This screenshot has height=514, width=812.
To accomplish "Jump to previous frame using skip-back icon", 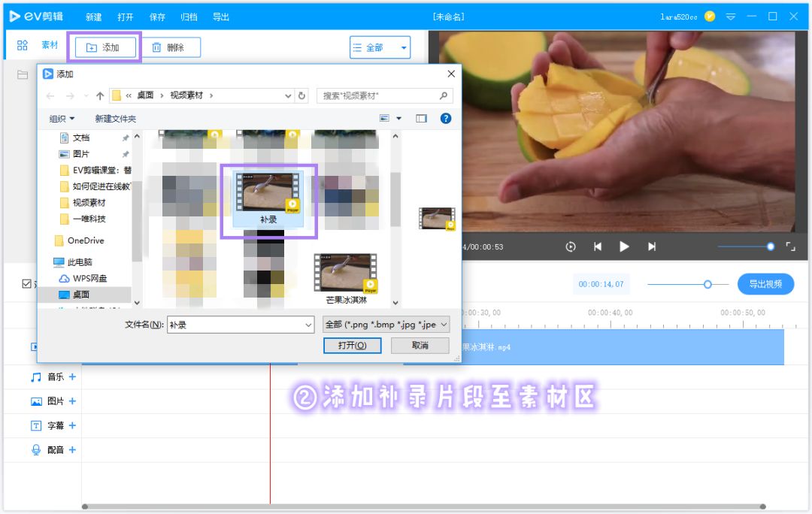I will (x=597, y=246).
